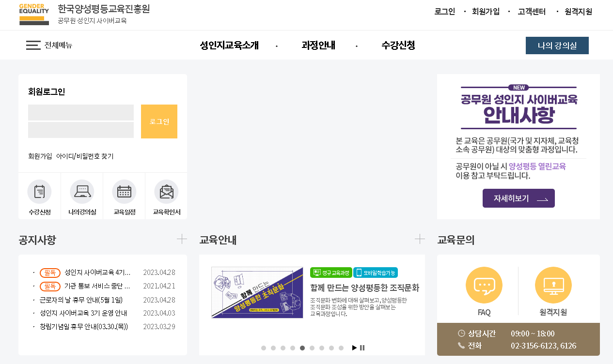Select the 수강신청 clipboard icon

(40, 192)
